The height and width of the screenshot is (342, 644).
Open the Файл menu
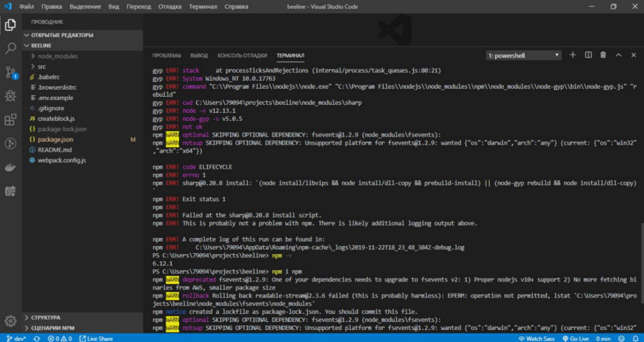tap(27, 7)
